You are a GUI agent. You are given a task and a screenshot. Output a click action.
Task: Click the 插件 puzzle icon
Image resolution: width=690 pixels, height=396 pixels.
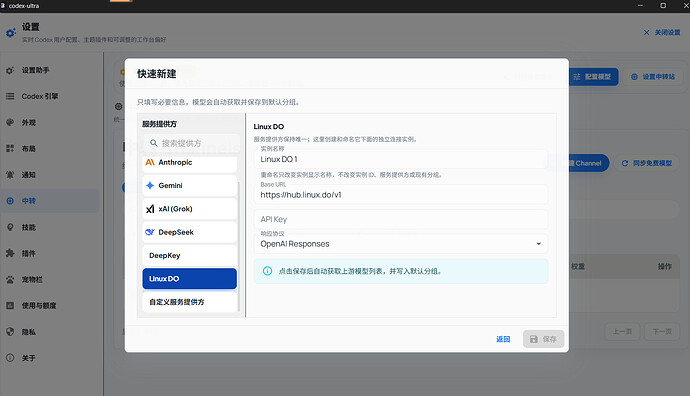click(x=10, y=253)
